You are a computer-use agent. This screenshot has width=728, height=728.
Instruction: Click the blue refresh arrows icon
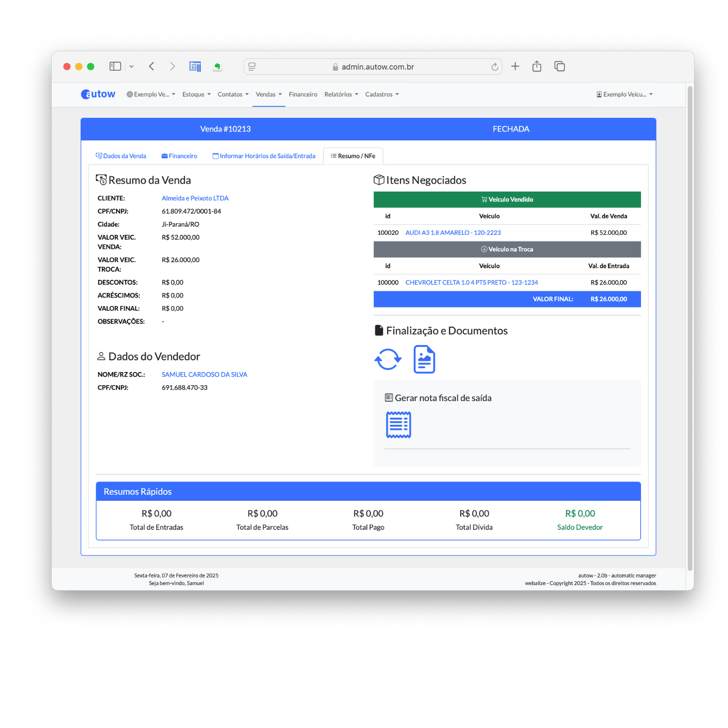click(x=388, y=360)
